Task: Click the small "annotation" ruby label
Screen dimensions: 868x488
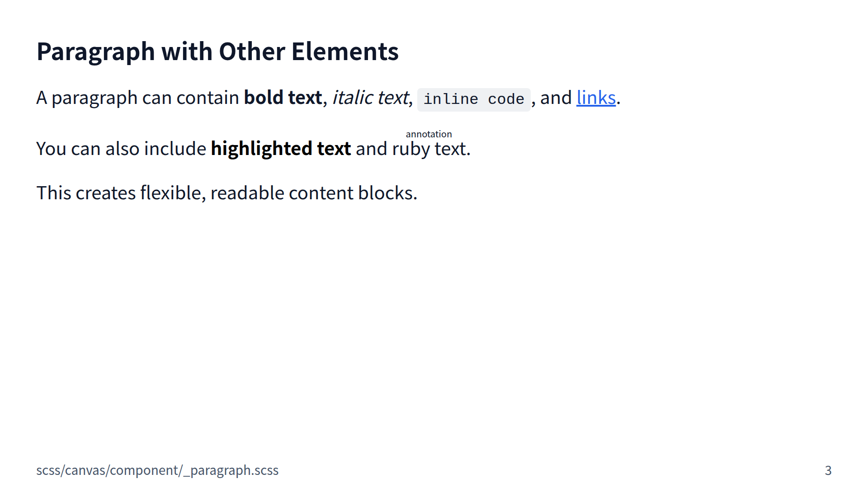Action: [429, 134]
